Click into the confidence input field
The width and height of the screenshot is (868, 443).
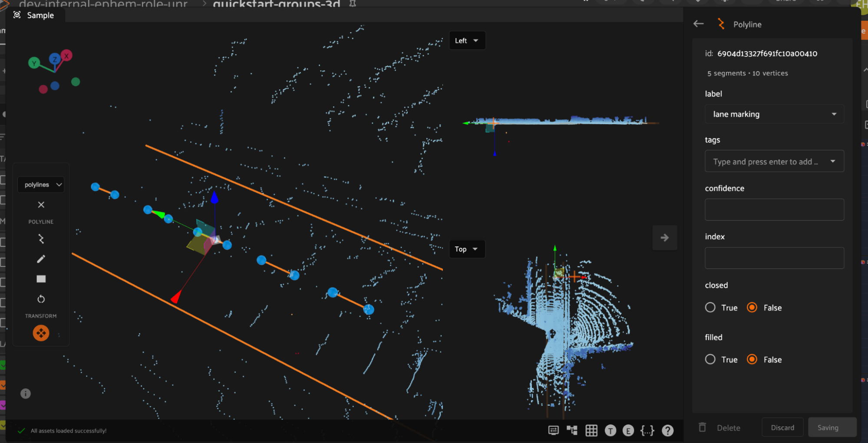(x=774, y=210)
